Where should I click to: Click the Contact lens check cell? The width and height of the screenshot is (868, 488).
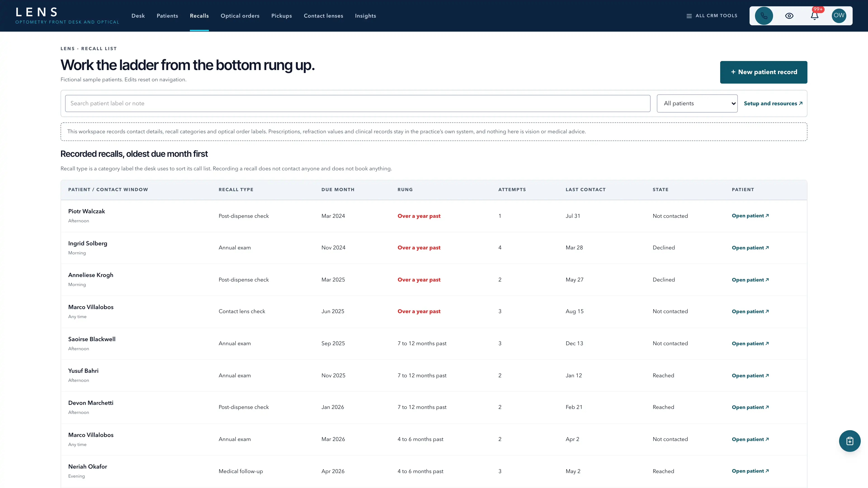click(242, 311)
